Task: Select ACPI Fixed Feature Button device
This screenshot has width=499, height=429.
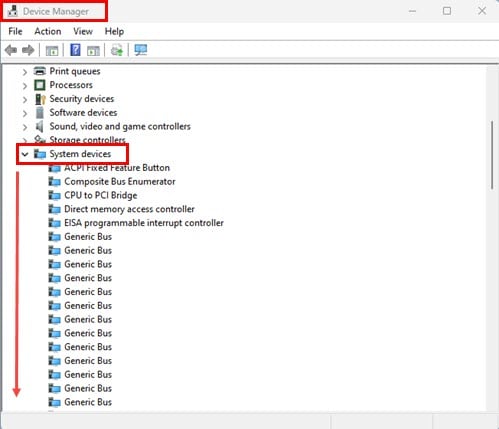Action: [x=117, y=168]
